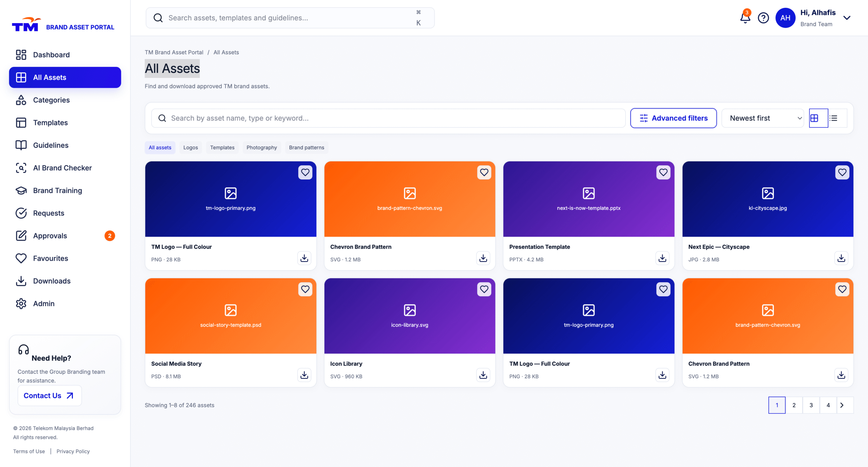Open the social-story-template.psd thumbnail
The width and height of the screenshot is (868, 467).
(231, 316)
